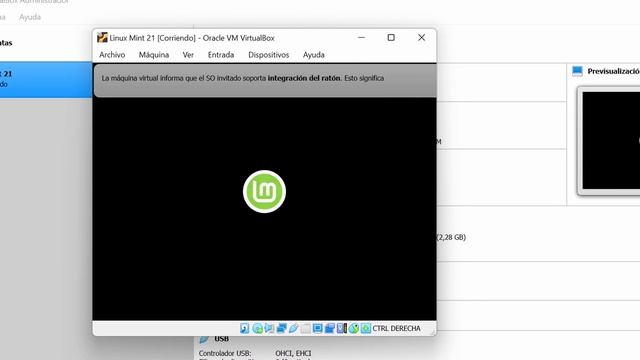Click the (2,28 GB) storage size text

click(451, 237)
